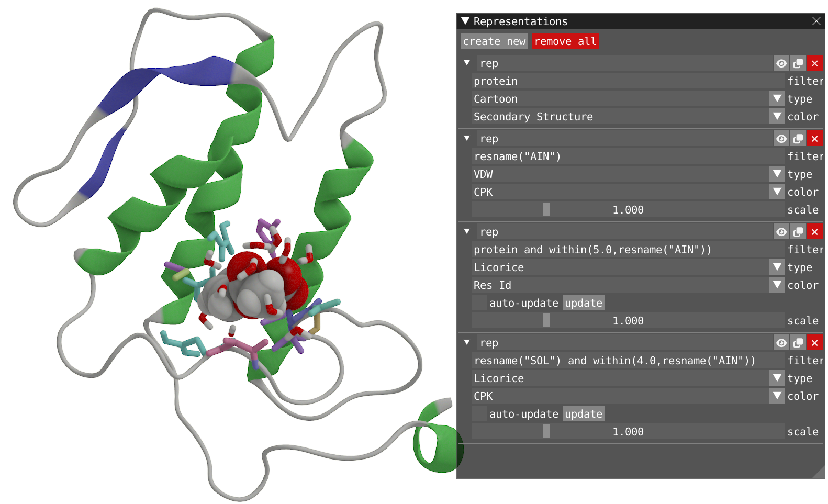Adjust the VDW rep scale slider

click(x=628, y=210)
